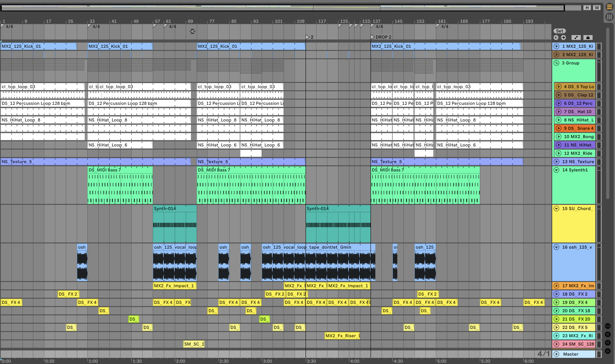
Task: Jump to previous locator arrow
Action: (556, 37)
